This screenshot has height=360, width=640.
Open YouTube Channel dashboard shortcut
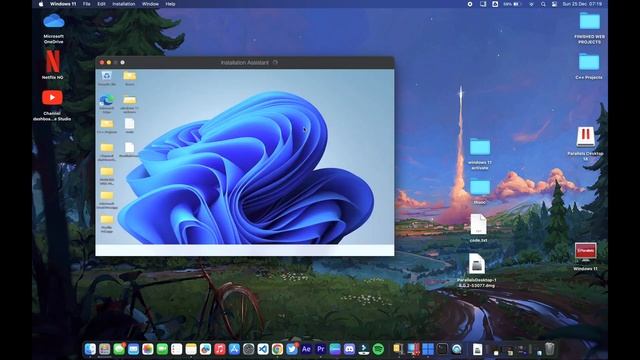click(x=52, y=105)
